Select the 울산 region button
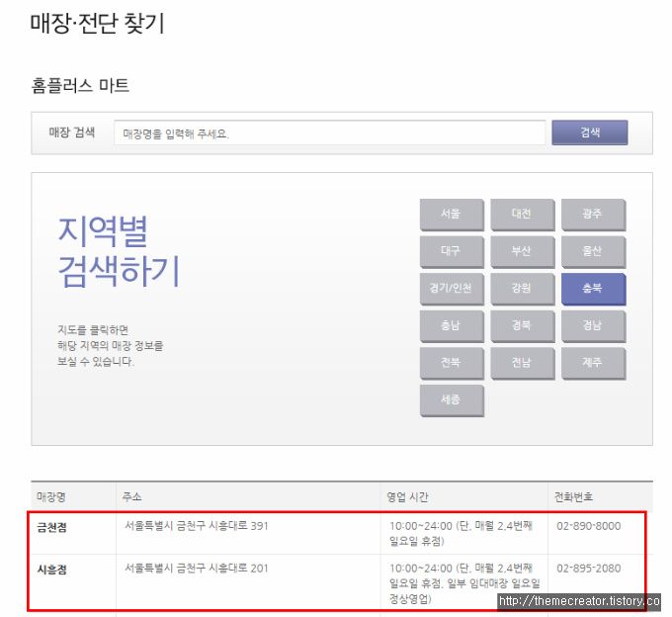Screen dimensions: 672x617 593,251
